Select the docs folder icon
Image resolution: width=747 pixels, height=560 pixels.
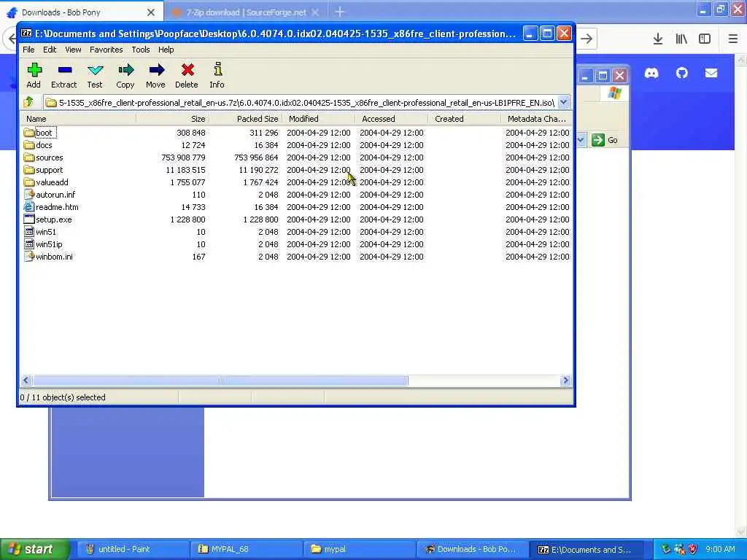(29, 145)
